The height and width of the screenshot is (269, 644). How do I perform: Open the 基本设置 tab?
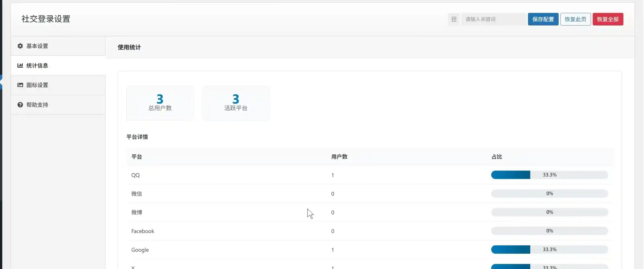point(37,46)
